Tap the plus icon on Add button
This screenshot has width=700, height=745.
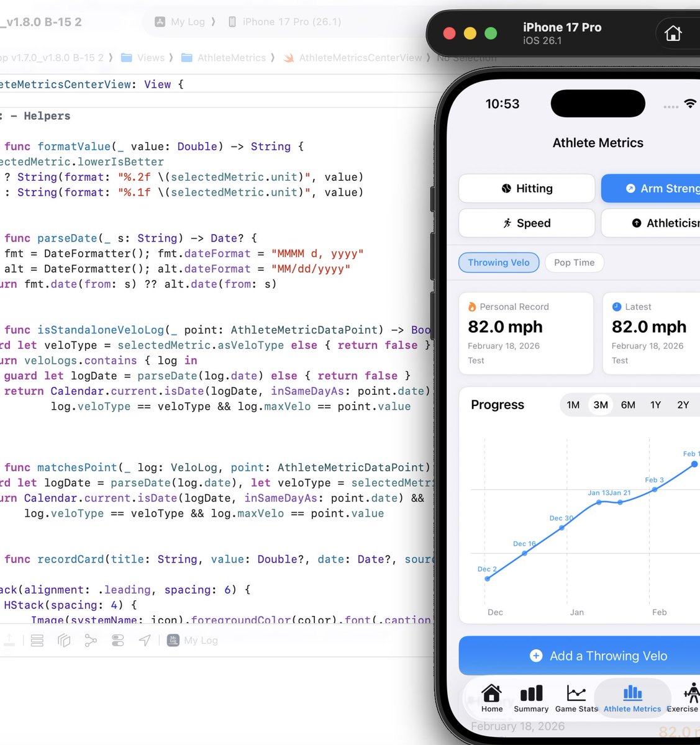[x=536, y=656]
